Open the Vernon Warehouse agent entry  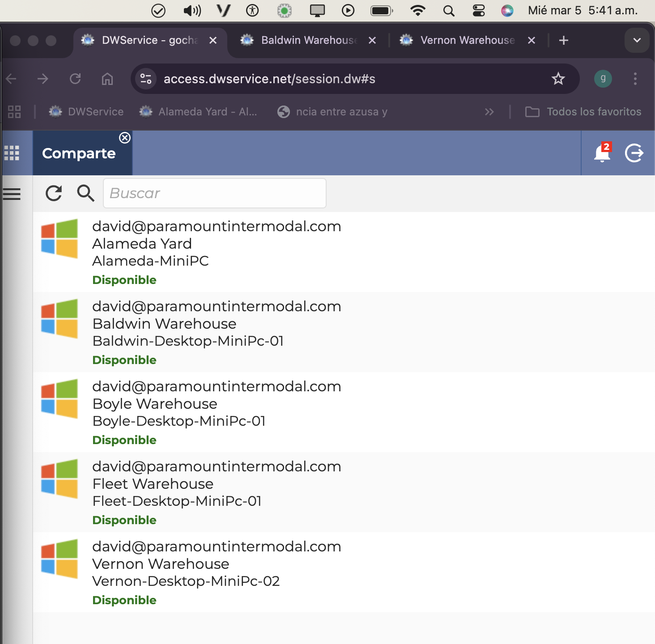(x=344, y=572)
